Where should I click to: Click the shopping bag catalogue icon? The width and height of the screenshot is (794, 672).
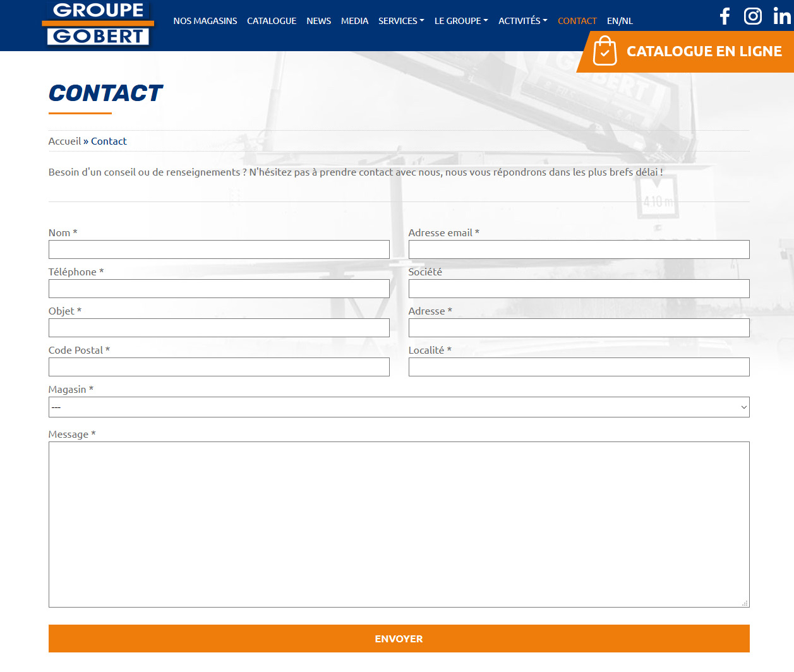605,51
